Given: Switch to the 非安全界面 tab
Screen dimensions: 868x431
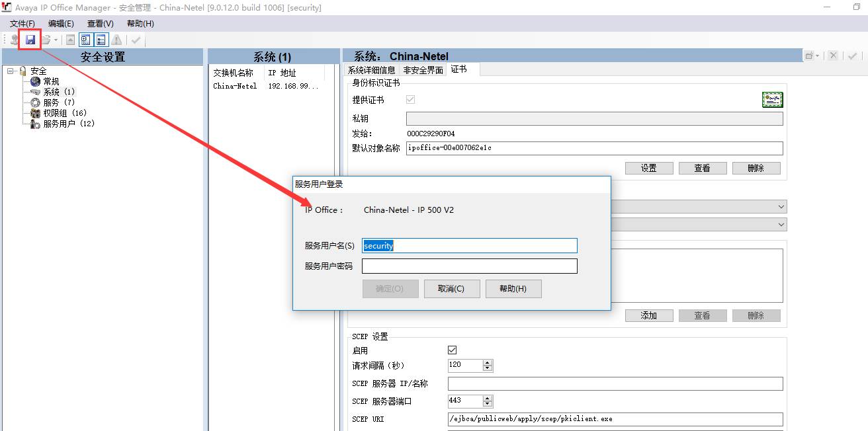Looking at the screenshot, I should tap(423, 70).
